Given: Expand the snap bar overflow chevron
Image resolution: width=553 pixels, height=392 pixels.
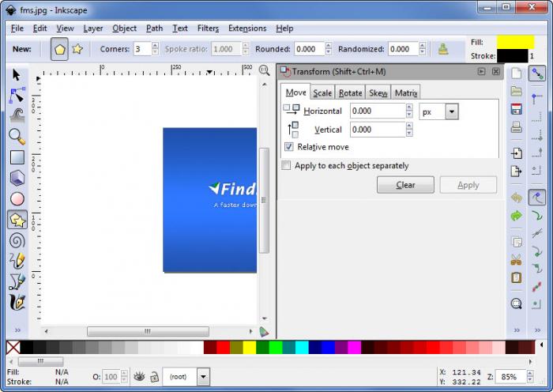Looking at the screenshot, I should click(537, 330).
